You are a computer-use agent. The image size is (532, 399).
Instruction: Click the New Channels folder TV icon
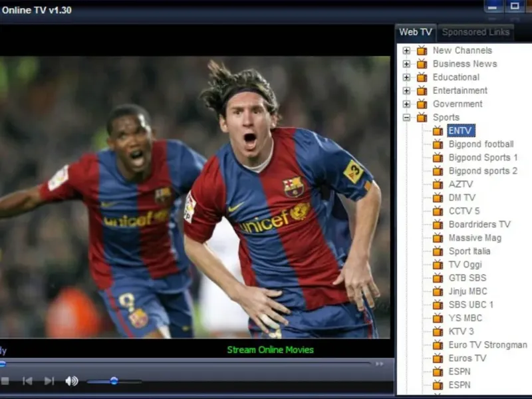[422, 51]
